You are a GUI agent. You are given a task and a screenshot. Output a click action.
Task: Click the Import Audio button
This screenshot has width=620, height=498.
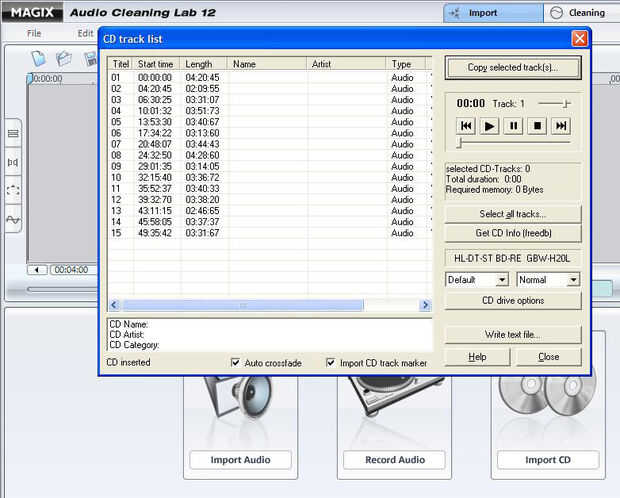coord(240,460)
